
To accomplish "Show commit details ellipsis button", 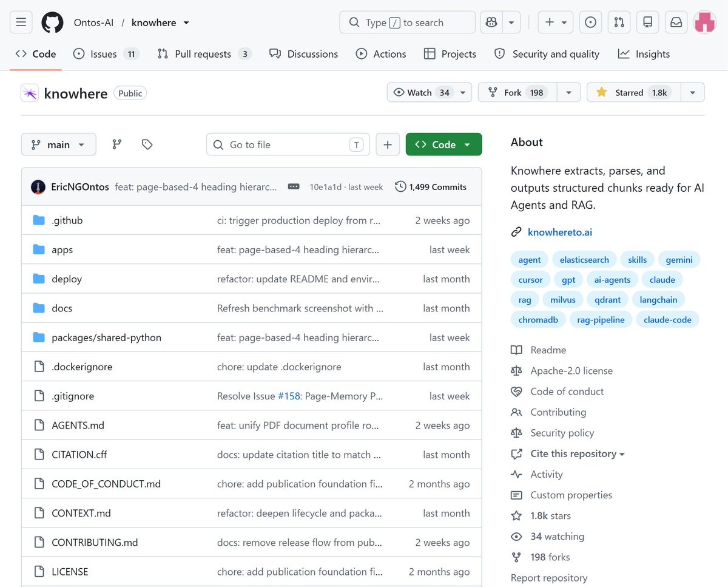I will 294,187.
